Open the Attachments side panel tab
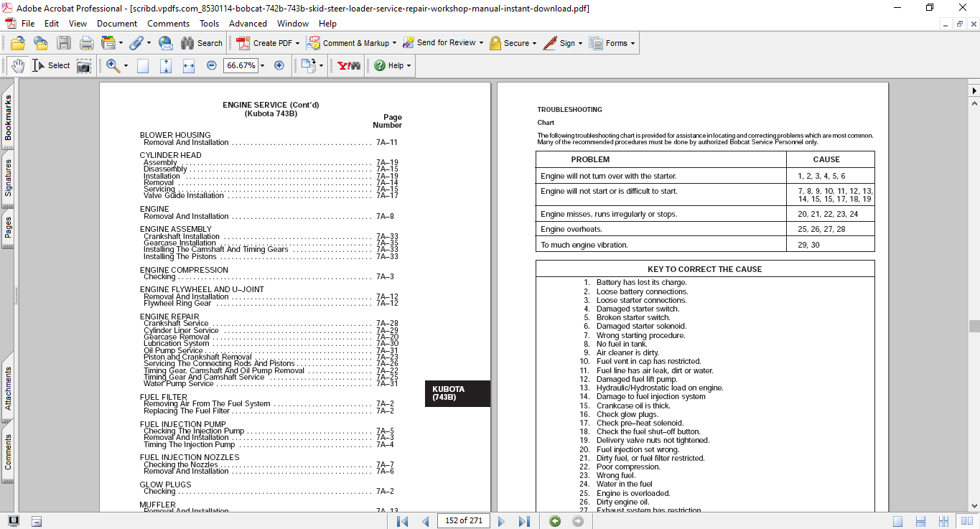980x529 pixels. [8, 388]
